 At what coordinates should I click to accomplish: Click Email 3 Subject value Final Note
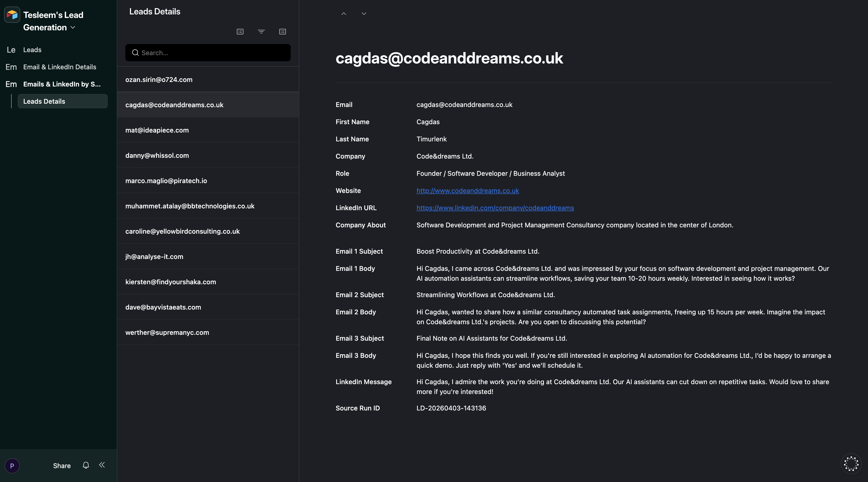pos(492,338)
